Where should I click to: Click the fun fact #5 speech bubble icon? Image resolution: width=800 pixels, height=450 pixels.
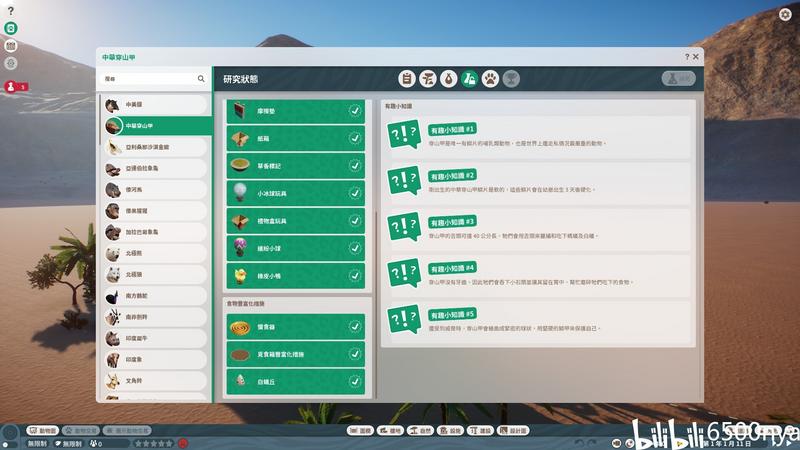404,319
